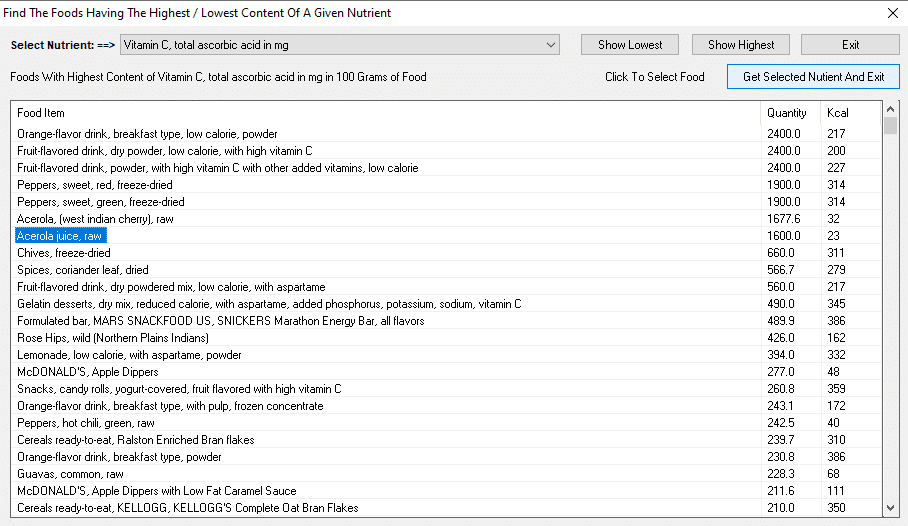Click the Exit button
Image resolution: width=908 pixels, height=526 pixels.
(850, 45)
